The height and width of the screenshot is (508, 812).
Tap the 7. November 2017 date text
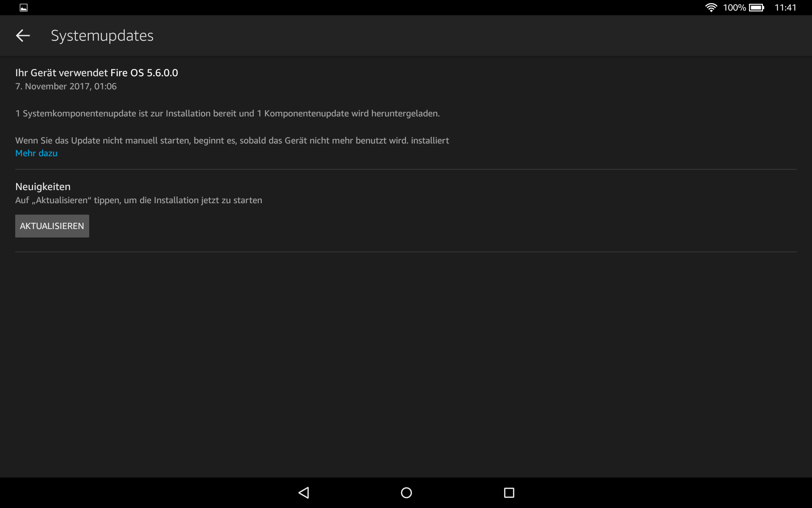pyautogui.click(x=66, y=86)
